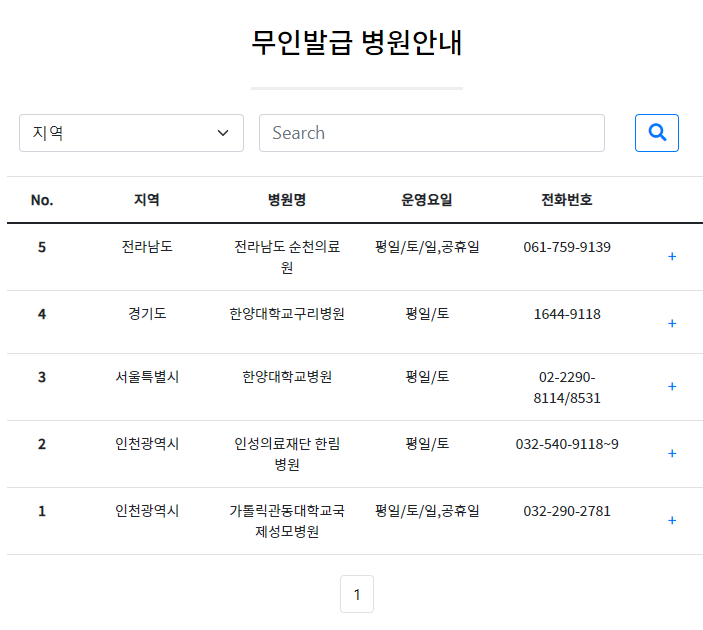This screenshot has width=703, height=630.
Task: Focus the Search input field
Action: (432, 133)
